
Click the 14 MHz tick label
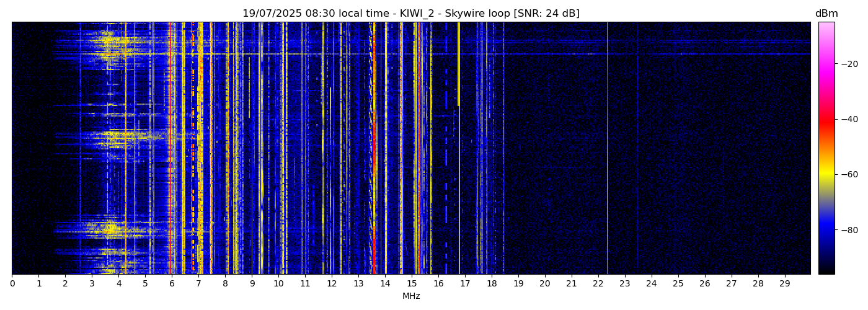(x=385, y=284)
